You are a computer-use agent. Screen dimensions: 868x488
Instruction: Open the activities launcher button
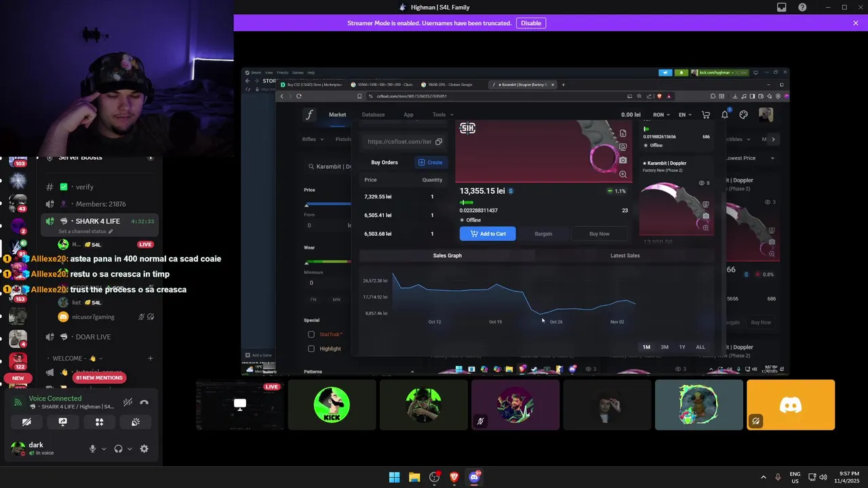tap(99, 422)
